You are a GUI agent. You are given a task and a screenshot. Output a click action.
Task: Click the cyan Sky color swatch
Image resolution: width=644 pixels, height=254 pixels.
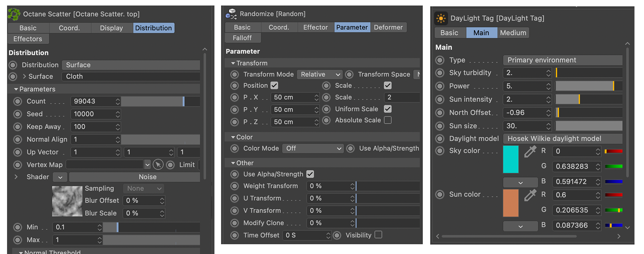pyautogui.click(x=511, y=159)
